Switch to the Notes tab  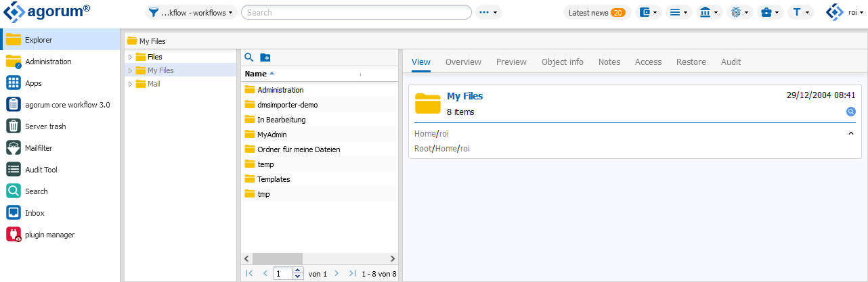click(x=609, y=62)
